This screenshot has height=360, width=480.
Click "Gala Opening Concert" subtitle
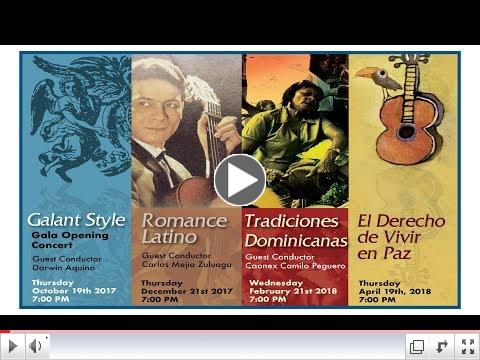(70, 240)
